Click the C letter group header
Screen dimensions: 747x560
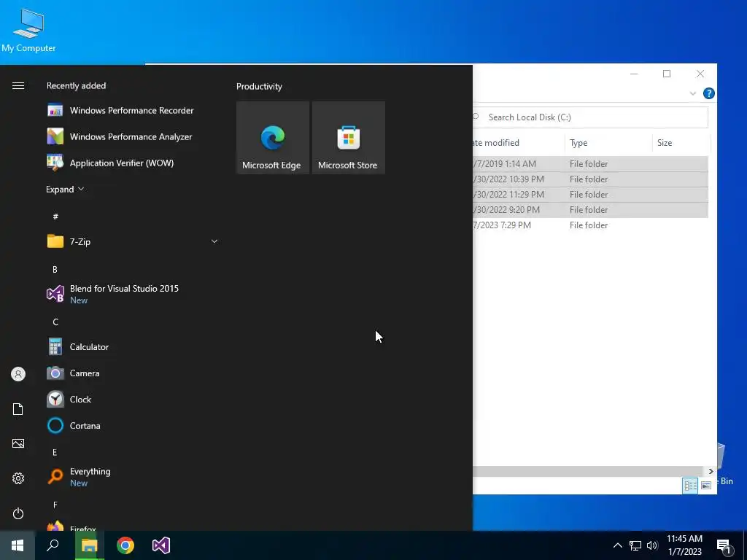55,322
